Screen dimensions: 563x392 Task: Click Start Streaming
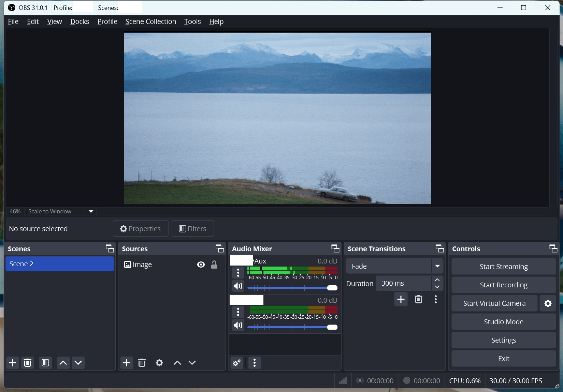(x=503, y=267)
